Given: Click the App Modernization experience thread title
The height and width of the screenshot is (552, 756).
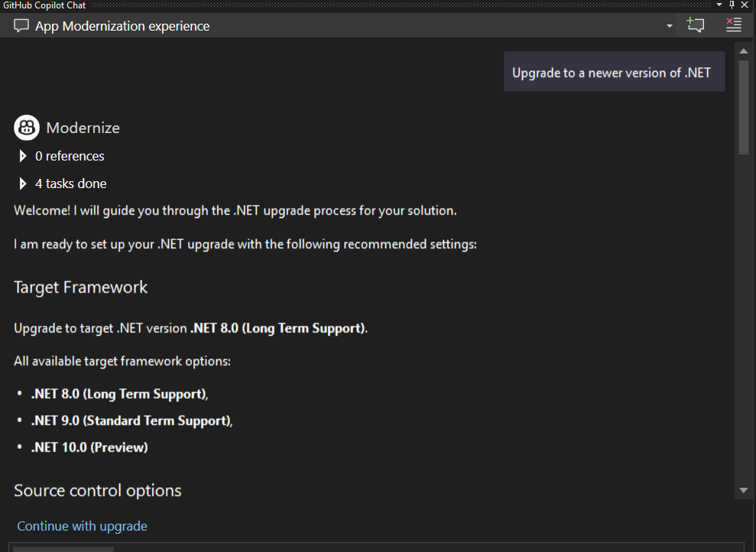Looking at the screenshot, I should 122,26.
